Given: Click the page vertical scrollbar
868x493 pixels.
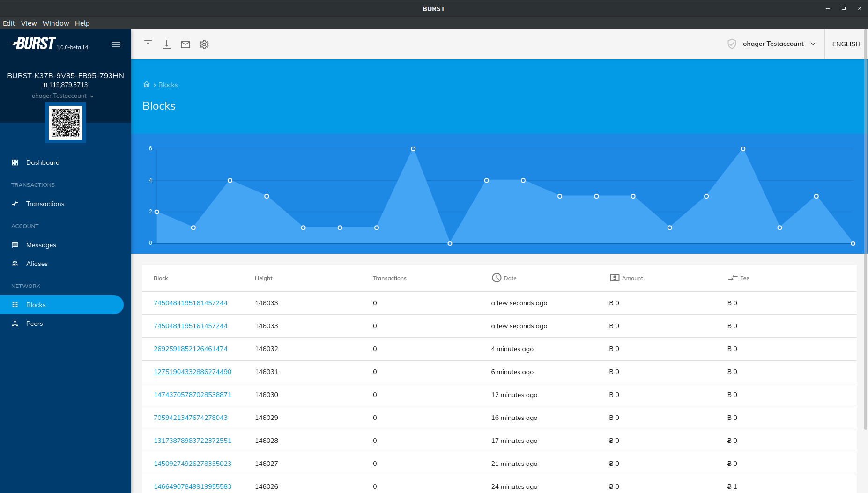Looking at the screenshot, I should [866, 229].
